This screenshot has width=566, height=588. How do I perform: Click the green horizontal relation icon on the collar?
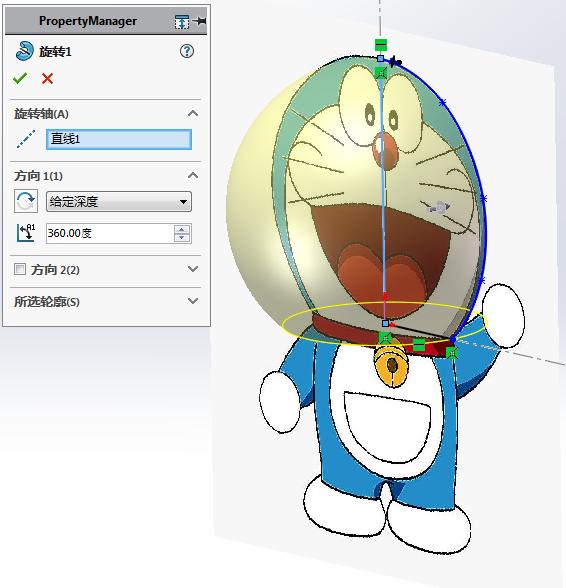(x=419, y=344)
